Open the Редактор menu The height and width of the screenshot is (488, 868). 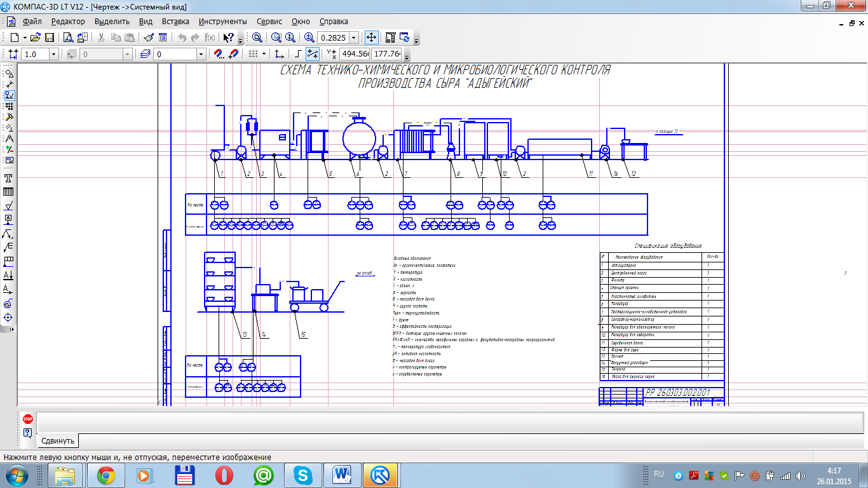tap(68, 21)
